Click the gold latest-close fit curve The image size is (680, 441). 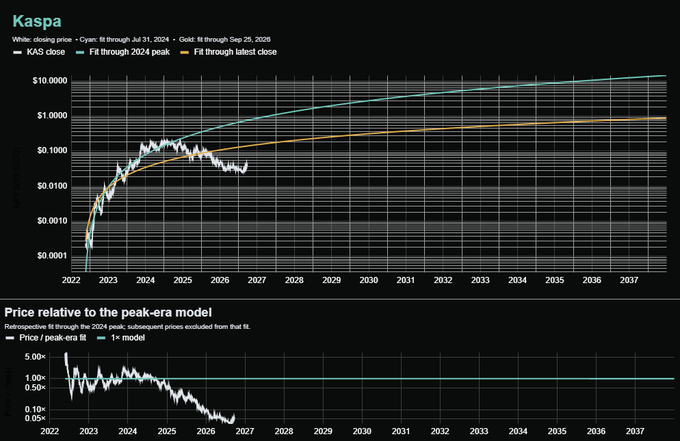[369, 134]
